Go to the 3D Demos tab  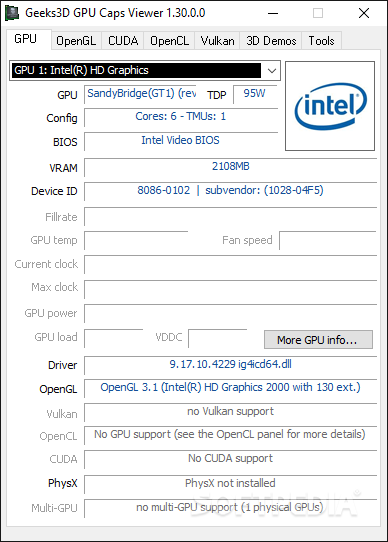271,41
